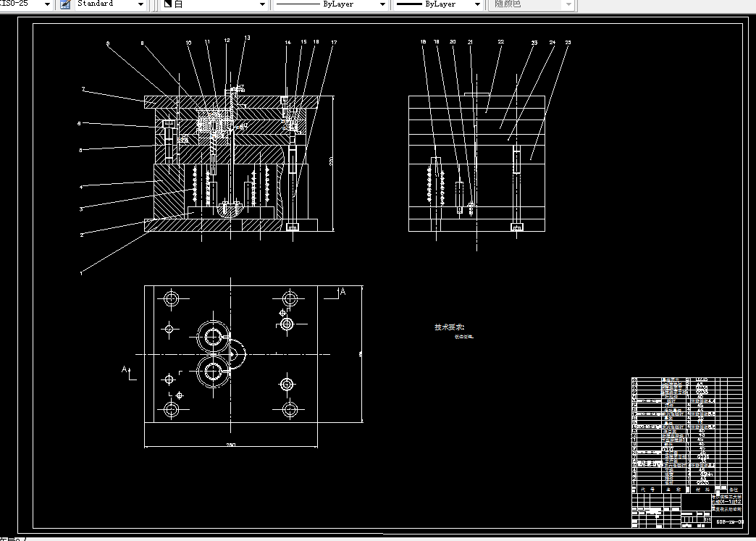Click the table style icon beside Standard
756x541 pixels.
[66, 4]
